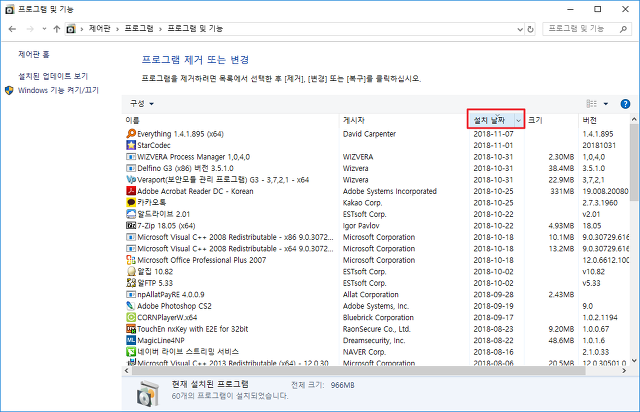The image size is (640, 412).
Task: Click Visual C++ 2008 x64 redistributable icon
Action: pyautogui.click(x=131, y=249)
